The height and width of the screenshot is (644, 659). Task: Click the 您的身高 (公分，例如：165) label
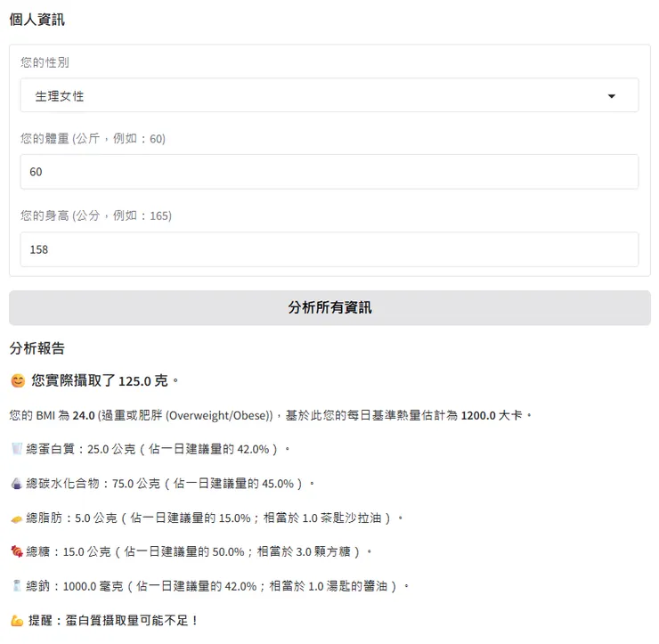point(96,216)
